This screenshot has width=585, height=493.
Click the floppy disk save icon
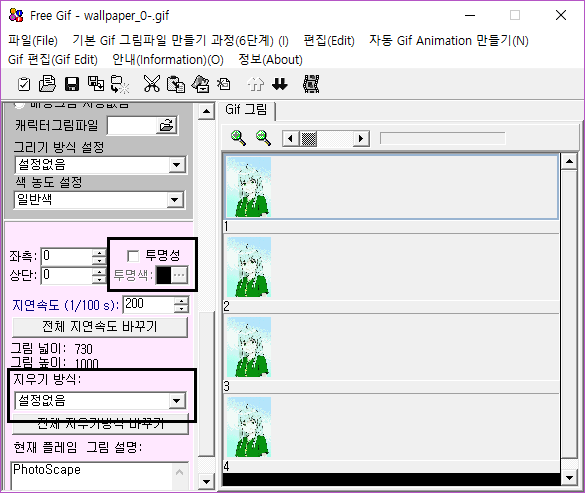(72, 84)
